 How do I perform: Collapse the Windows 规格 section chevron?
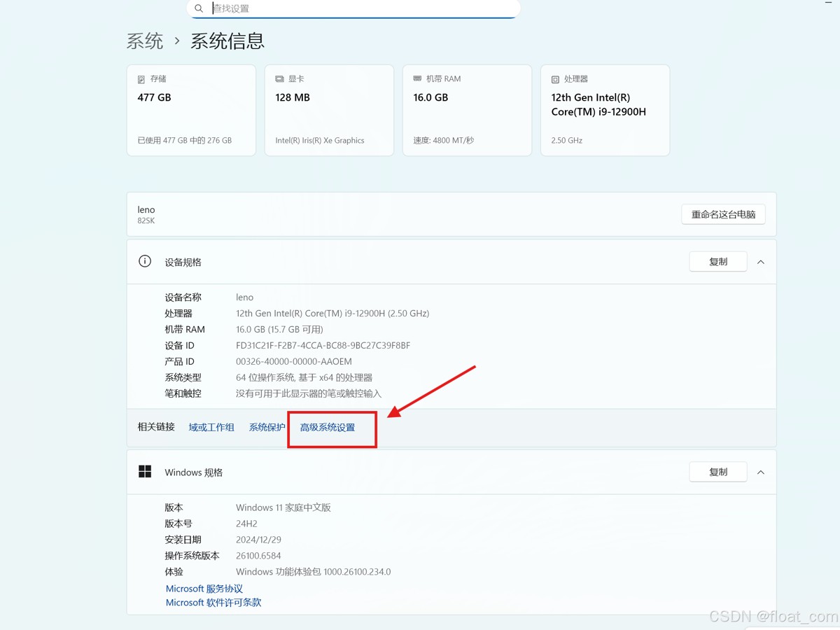pyautogui.click(x=761, y=472)
